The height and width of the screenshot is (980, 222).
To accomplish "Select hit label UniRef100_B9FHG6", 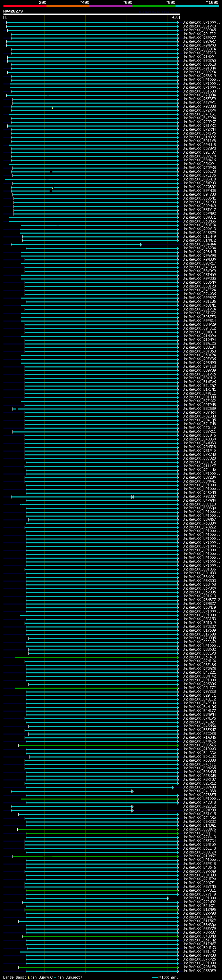I will tap(199, 191).
